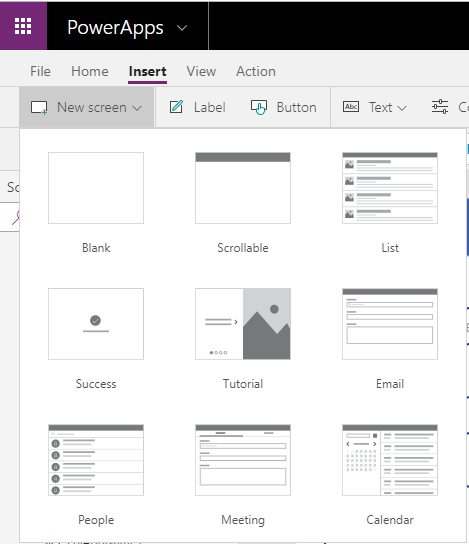
Task: Click the Scrollable template label
Action: (x=243, y=248)
